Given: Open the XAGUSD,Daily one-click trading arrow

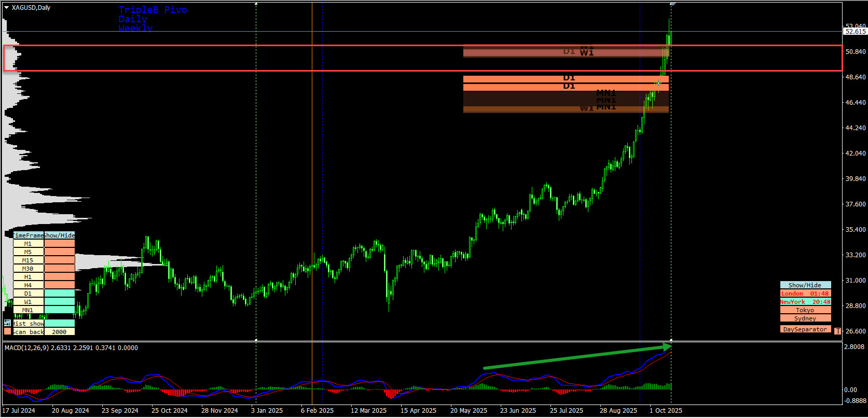Looking at the screenshot, I should 6,8.
